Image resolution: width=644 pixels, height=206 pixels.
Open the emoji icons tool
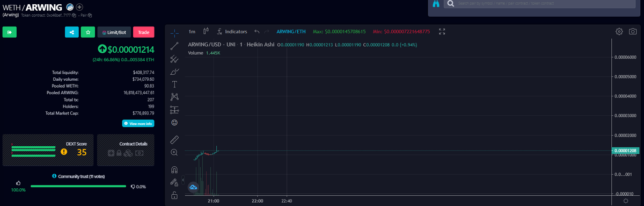tap(174, 123)
